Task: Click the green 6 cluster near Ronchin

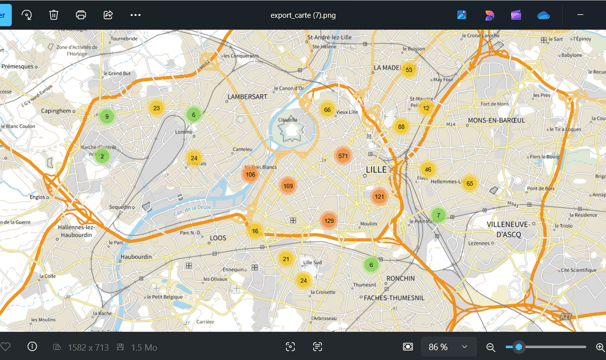Action: click(371, 264)
